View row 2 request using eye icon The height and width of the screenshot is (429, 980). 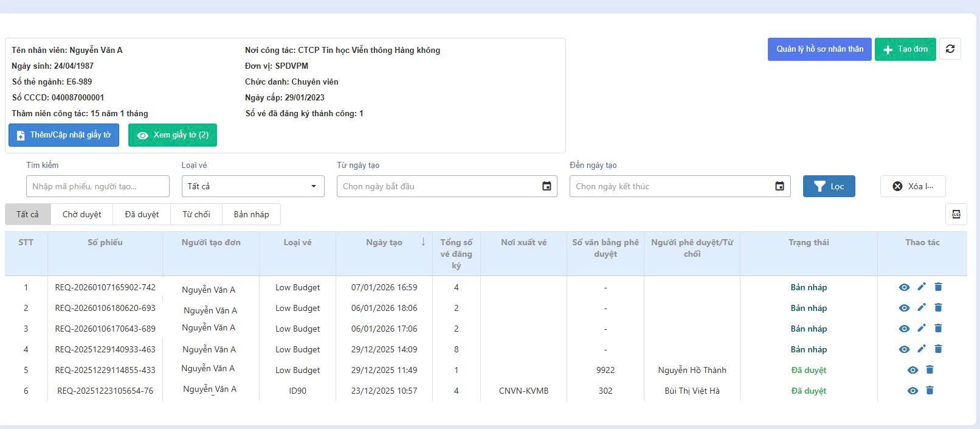904,308
